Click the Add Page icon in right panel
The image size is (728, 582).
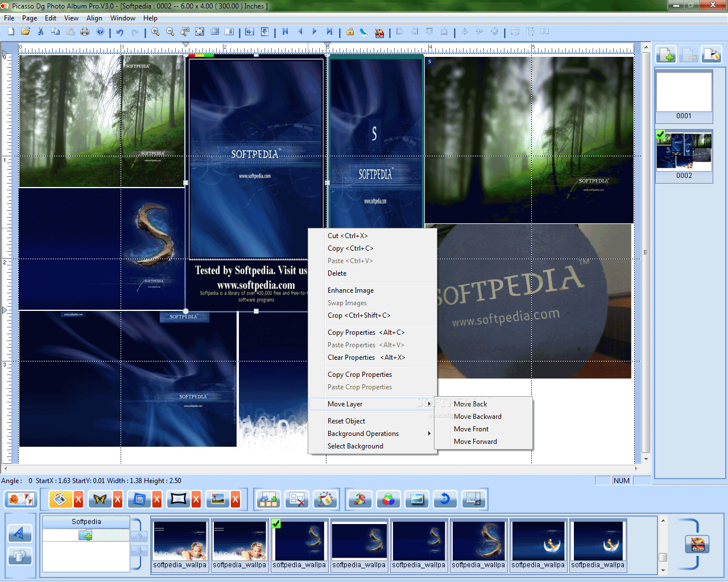(x=666, y=55)
